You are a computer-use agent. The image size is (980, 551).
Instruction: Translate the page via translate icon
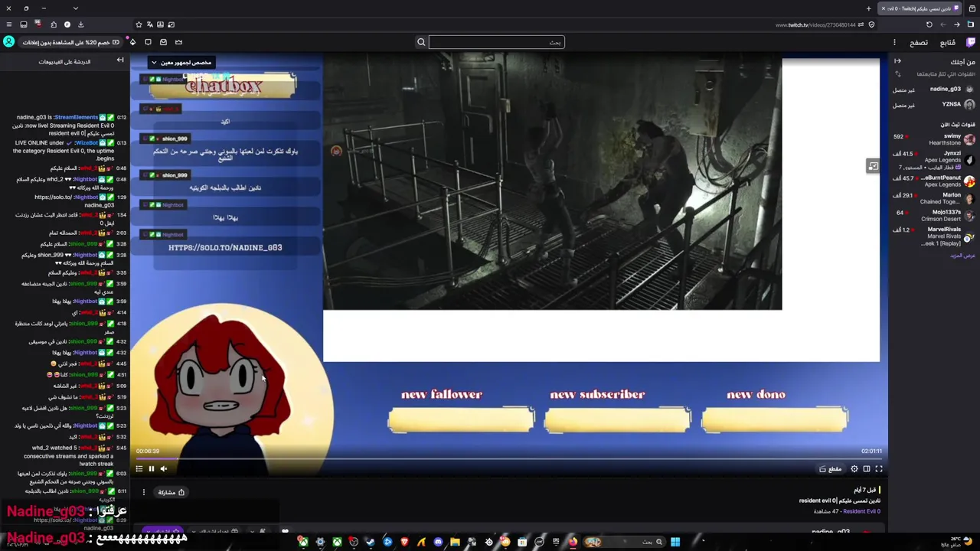[150, 24]
